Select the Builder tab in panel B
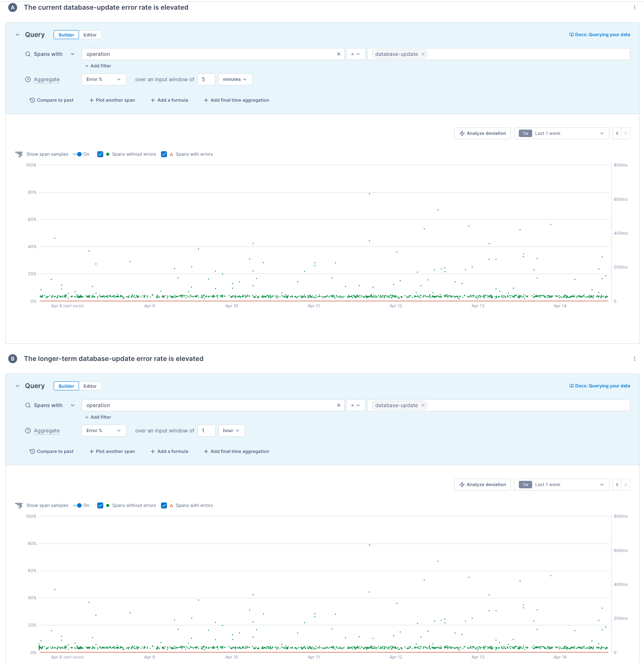644x663 pixels. [x=66, y=386]
